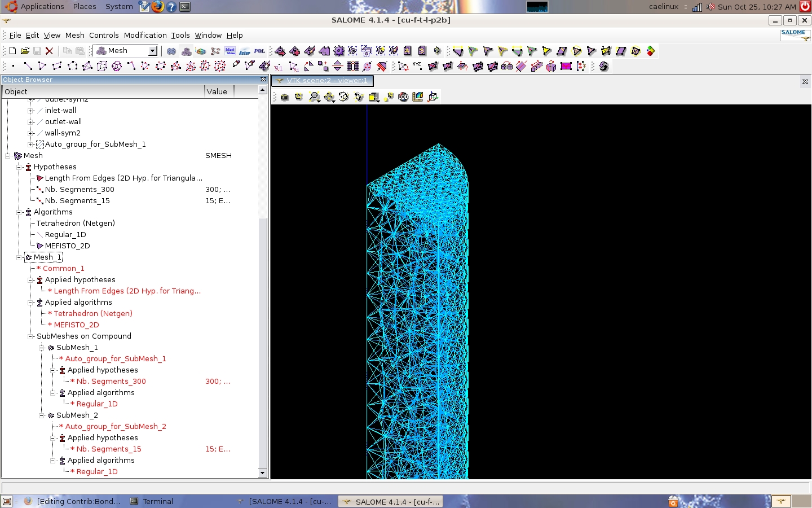This screenshot has width=812, height=508.
Task: Activate the Post-Pro visualization module icon
Action: coord(201,51)
